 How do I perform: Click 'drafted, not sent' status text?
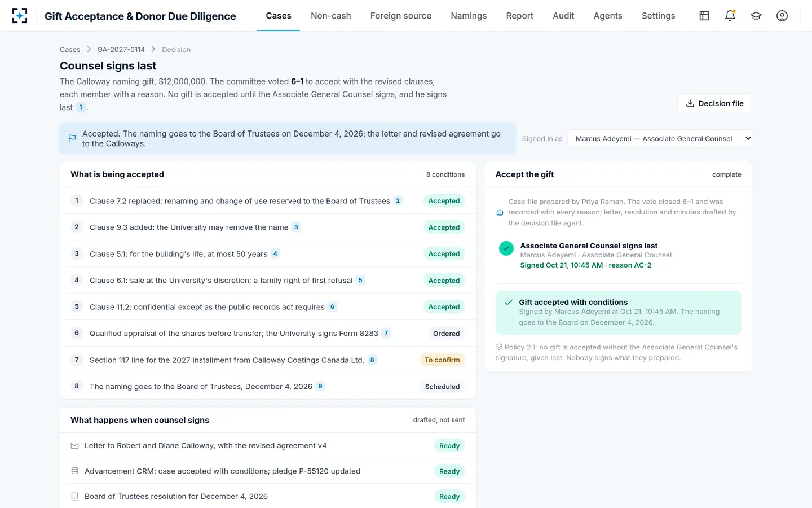pyautogui.click(x=439, y=420)
